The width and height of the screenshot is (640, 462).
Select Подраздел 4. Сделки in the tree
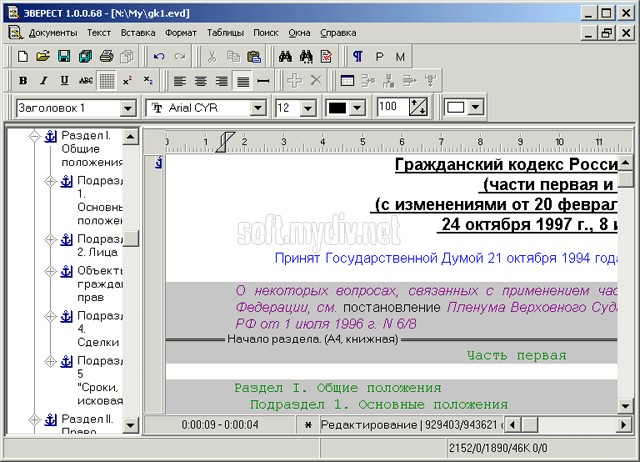[x=100, y=329]
